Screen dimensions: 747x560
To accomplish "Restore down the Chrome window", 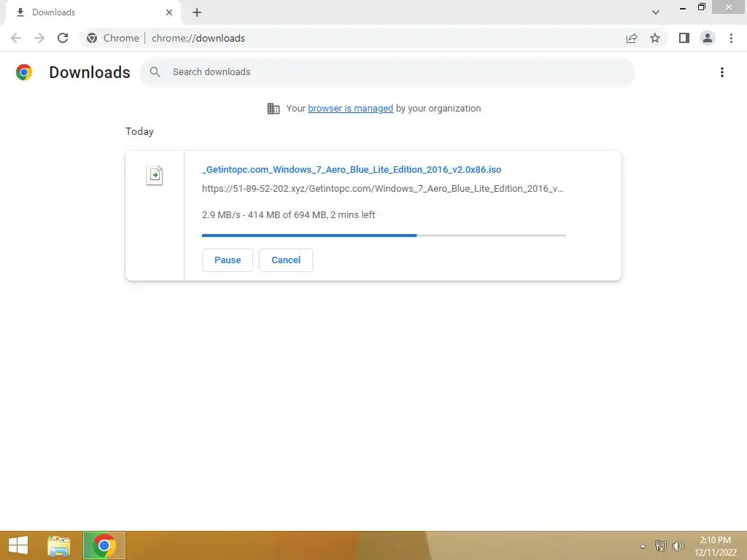I will pos(701,7).
